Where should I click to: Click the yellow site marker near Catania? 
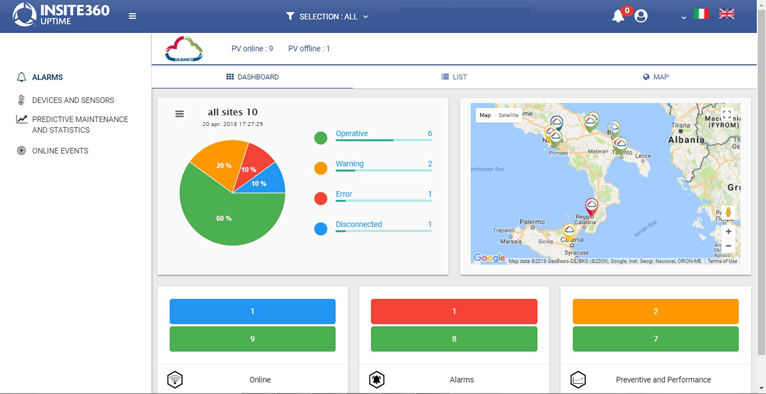(x=569, y=232)
